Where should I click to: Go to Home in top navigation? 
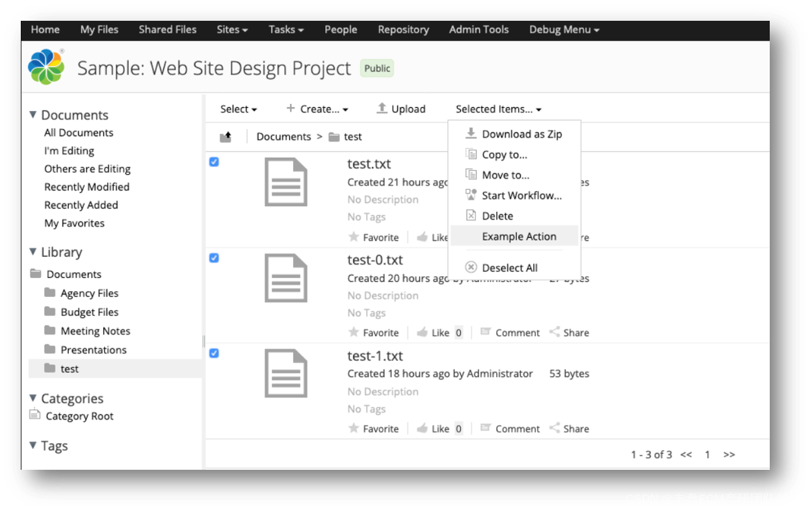point(45,29)
